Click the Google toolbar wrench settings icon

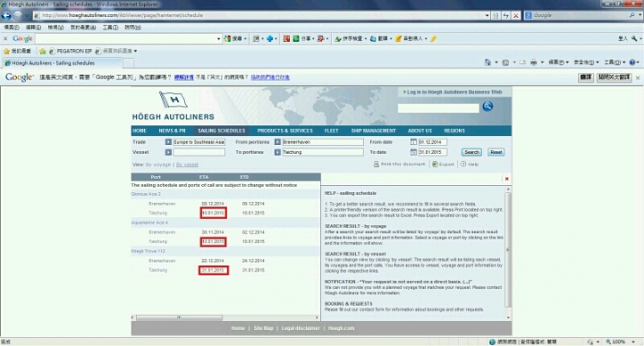click(634, 38)
